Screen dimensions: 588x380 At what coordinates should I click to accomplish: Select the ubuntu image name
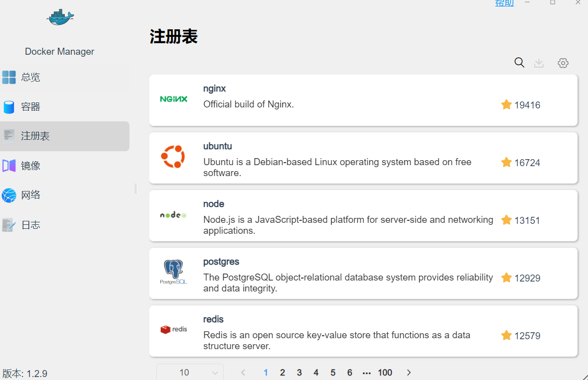[218, 146]
